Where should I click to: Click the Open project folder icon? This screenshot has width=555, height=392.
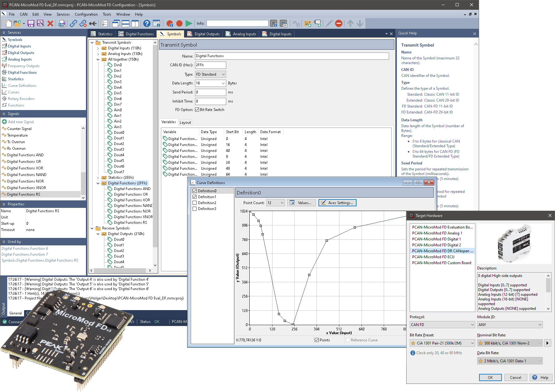tap(17, 23)
